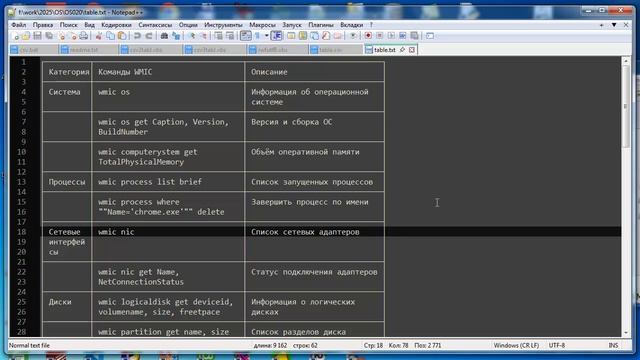640x360 pixels.
Task: Open the Опции menu
Action: coord(188,25)
